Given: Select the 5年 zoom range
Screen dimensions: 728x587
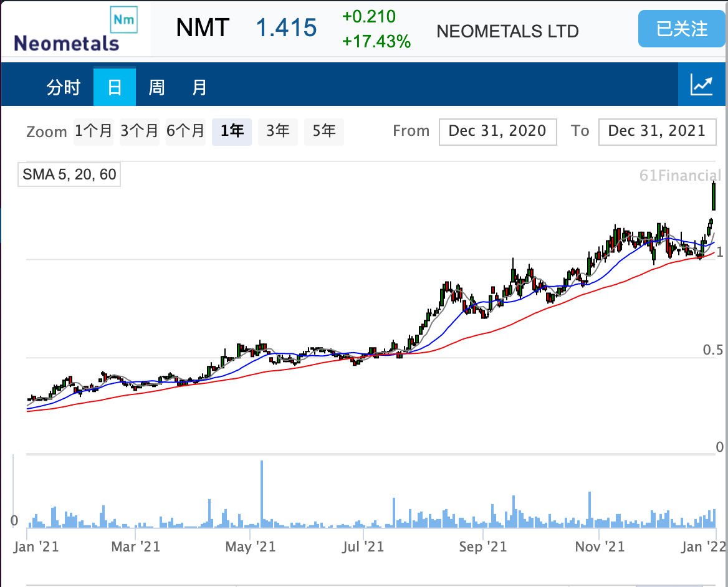Looking at the screenshot, I should pos(323,131).
